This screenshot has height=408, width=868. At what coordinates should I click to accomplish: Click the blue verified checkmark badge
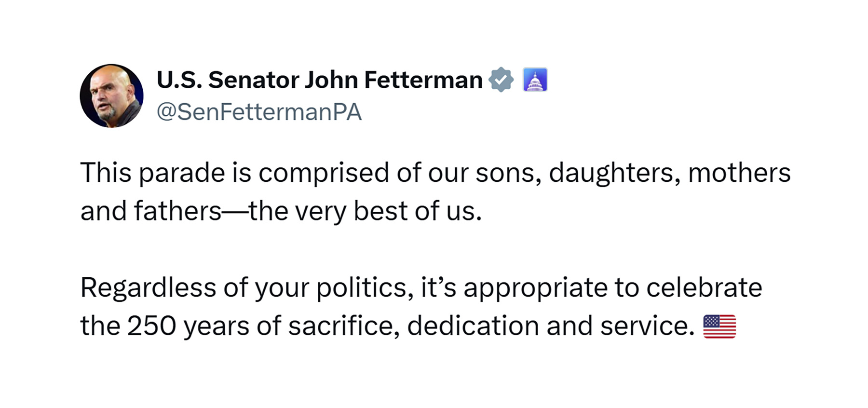click(501, 80)
